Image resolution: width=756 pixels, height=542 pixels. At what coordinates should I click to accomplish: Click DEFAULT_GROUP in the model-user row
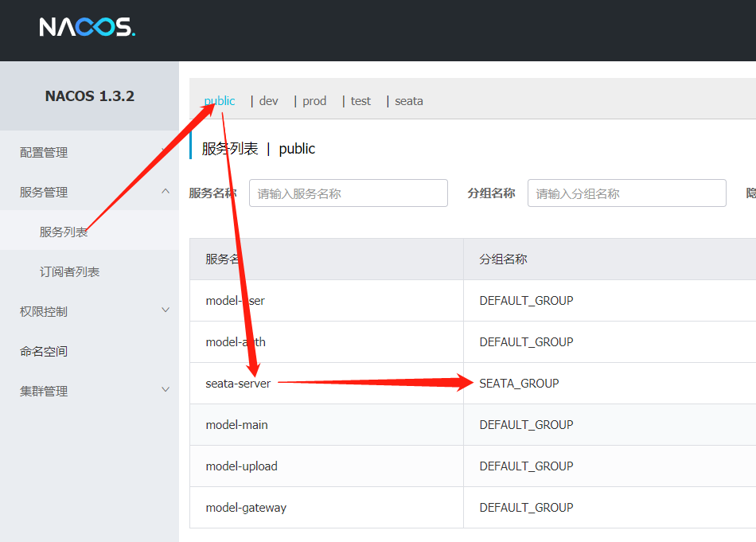click(527, 301)
